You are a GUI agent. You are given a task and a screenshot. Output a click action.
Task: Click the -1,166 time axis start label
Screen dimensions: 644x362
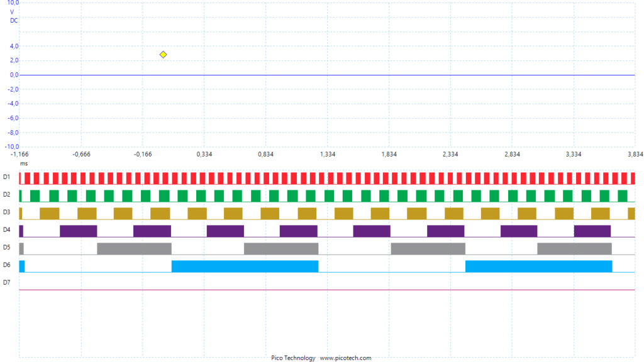click(19, 155)
